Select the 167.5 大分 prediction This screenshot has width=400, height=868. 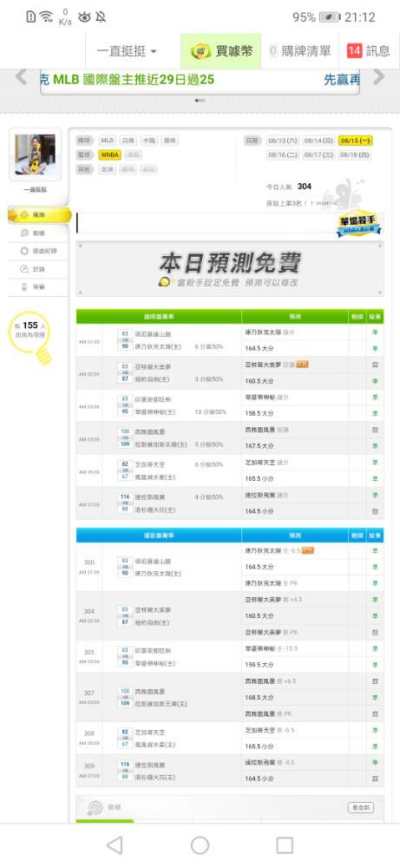[x=259, y=446]
